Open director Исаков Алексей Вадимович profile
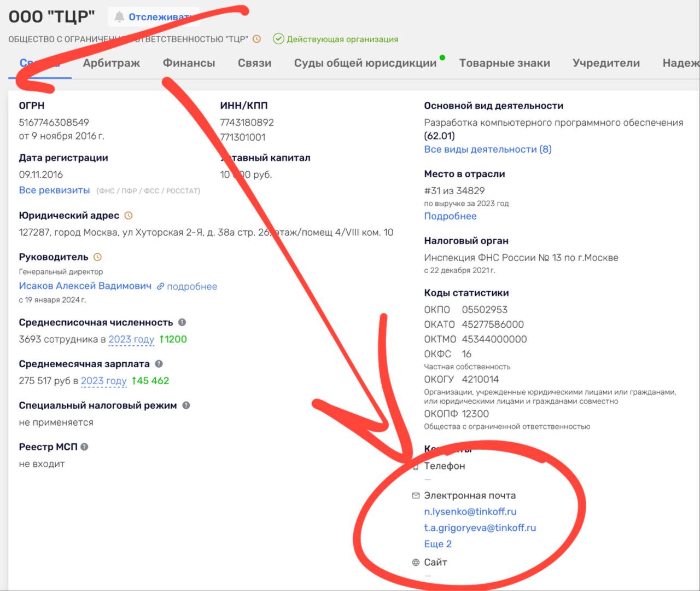This screenshot has height=591, width=700. pyautogui.click(x=85, y=286)
